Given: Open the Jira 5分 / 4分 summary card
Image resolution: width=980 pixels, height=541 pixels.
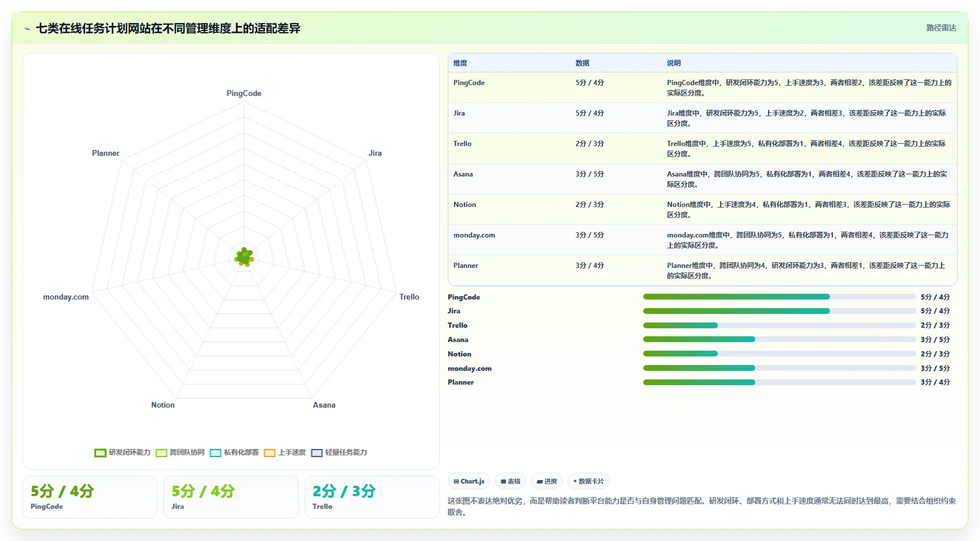Looking at the screenshot, I should pyautogui.click(x=231, y=497).
